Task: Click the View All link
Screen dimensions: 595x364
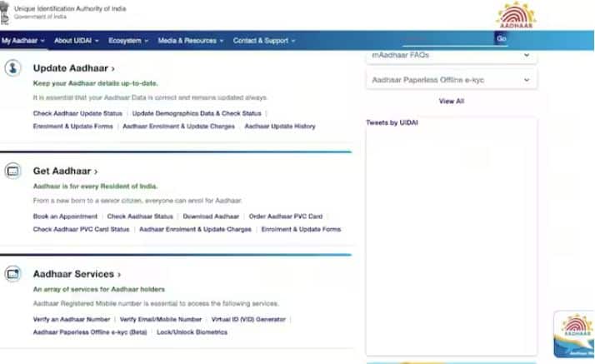Action: pyautogui.click(x=451, y=102)
